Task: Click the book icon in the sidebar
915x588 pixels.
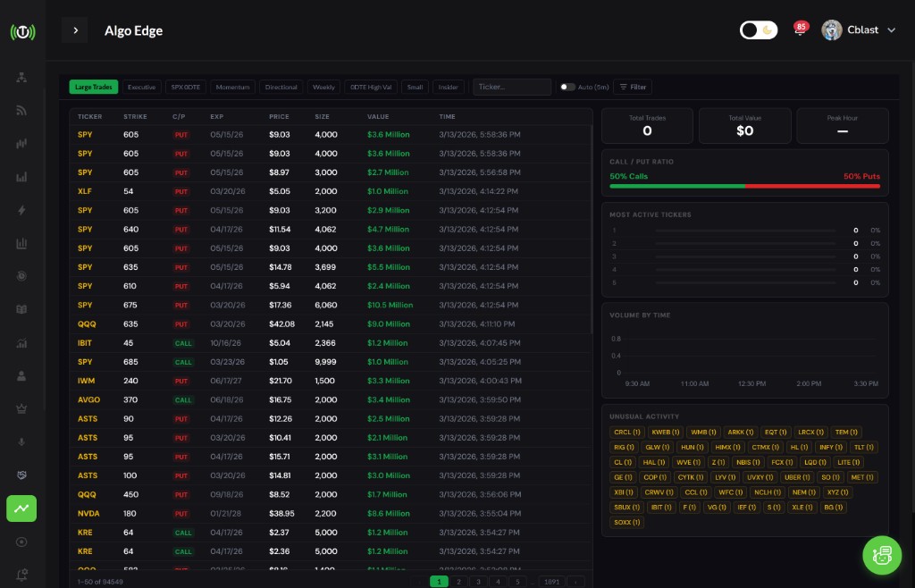Action: pos(22,308)
